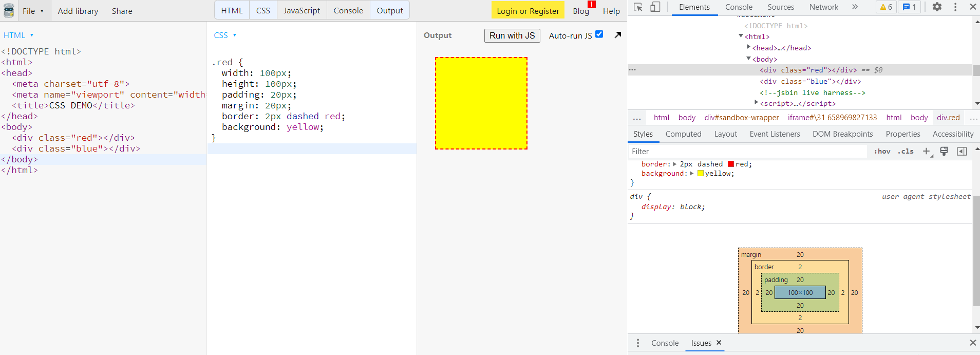
Task: Open the CSS panel processor dropdown
Action: 225,35
